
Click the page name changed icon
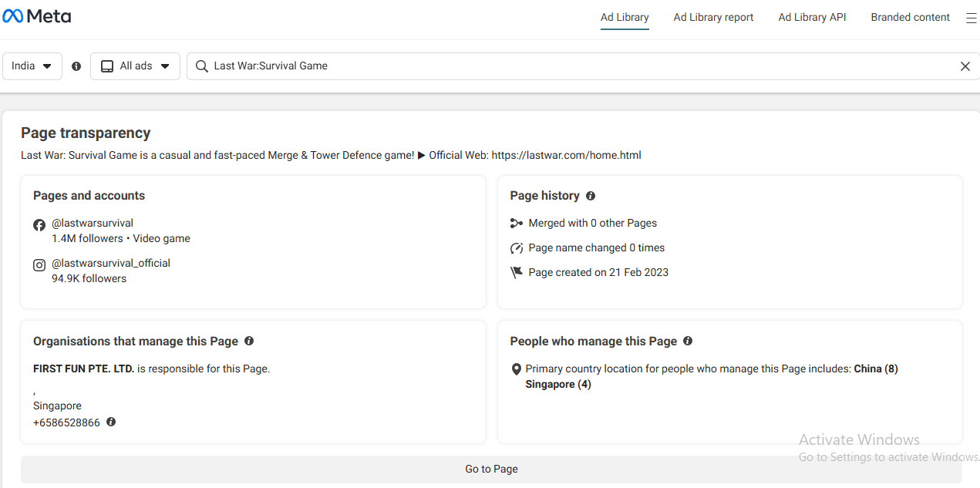[517, 248]
